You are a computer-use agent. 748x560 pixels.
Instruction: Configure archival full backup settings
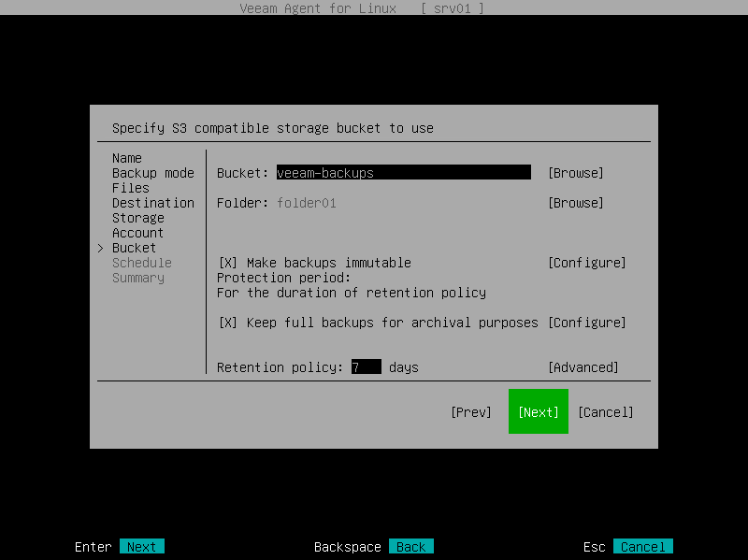tap(587, 323)
